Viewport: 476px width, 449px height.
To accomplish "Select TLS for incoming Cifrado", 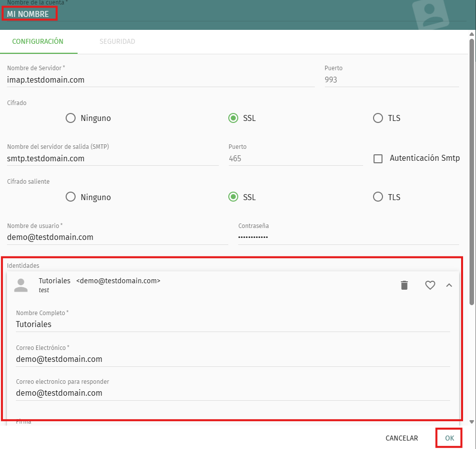I will 378,118.
